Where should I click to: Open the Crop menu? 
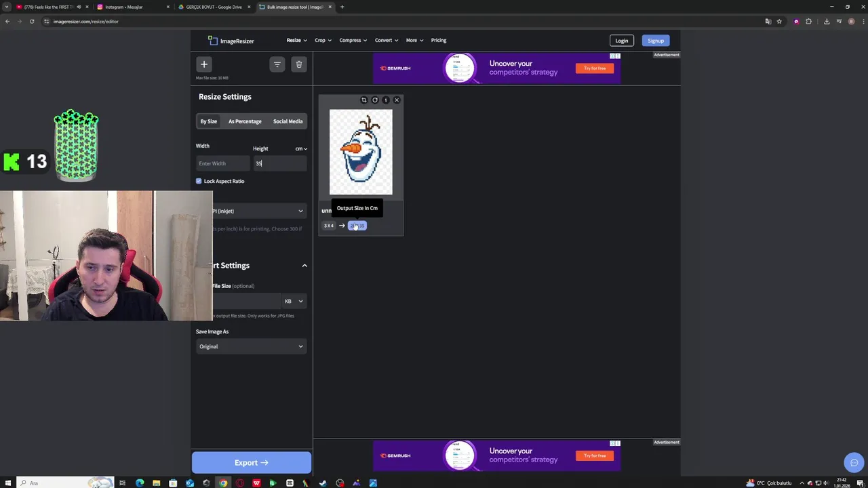click(323, 40)
